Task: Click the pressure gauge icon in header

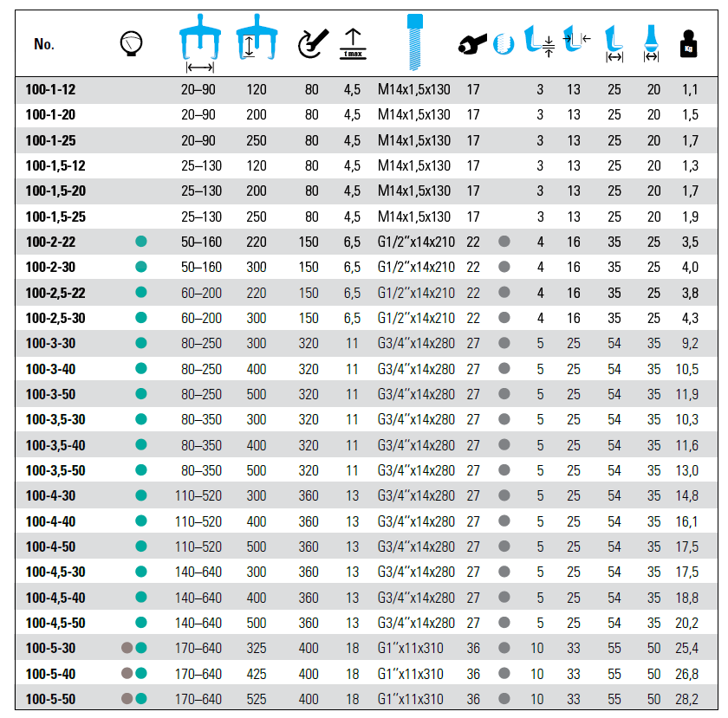Action: click(131, 42)
